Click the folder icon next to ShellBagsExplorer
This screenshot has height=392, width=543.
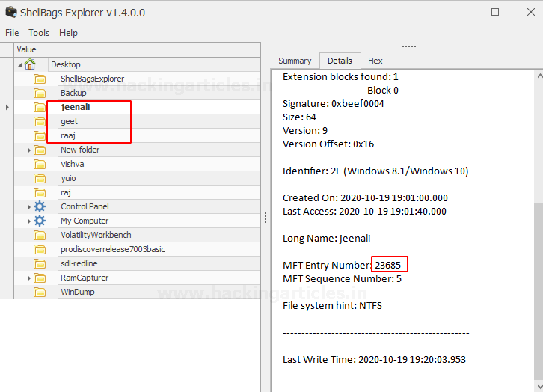[x=40, y=79]
